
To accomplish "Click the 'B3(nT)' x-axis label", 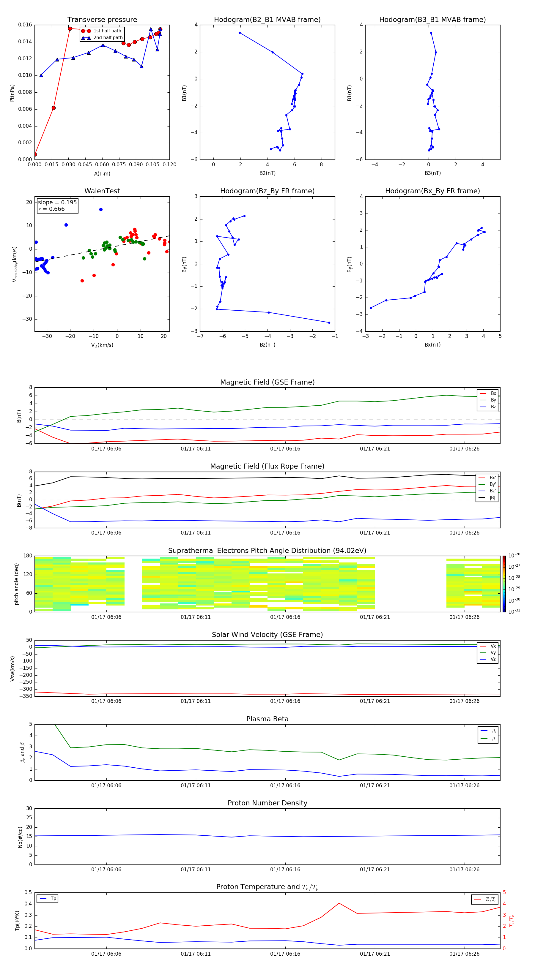I will point(432,173).
